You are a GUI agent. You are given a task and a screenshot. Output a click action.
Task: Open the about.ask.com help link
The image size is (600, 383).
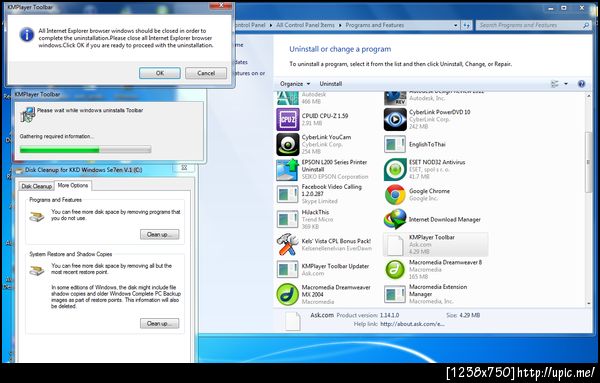(x=412, y=324)
